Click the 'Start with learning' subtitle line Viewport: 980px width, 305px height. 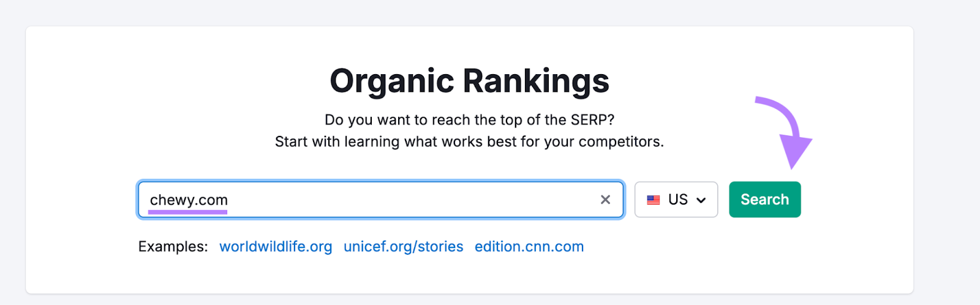click(x=469, y=141)
